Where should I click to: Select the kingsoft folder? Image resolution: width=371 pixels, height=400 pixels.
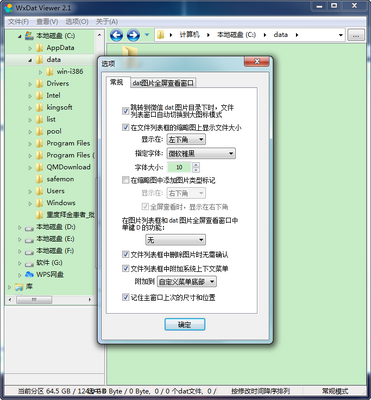tap(59, 107)
